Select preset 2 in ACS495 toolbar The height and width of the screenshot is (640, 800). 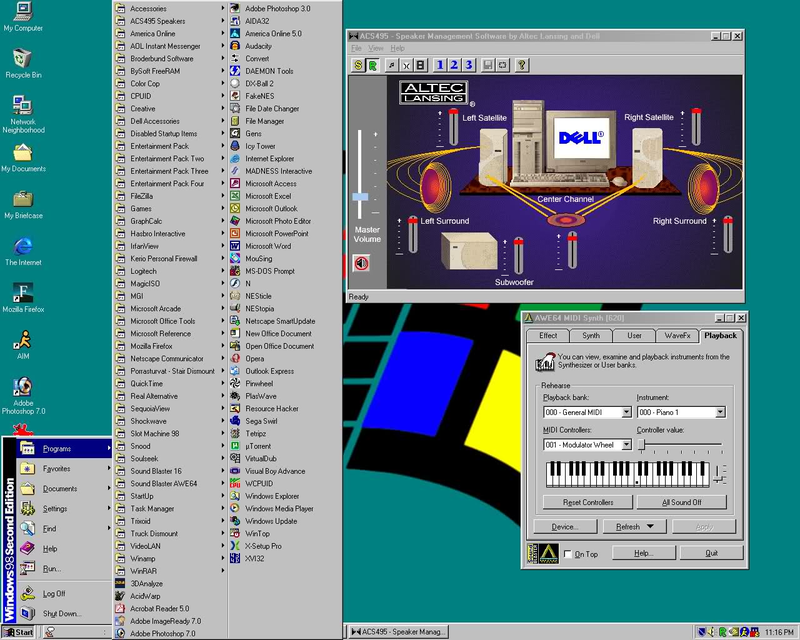point(454,65)
